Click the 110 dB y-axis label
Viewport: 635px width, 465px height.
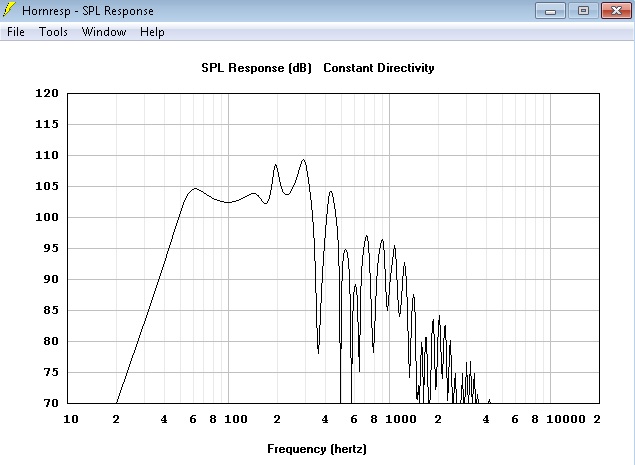[47, 155]
